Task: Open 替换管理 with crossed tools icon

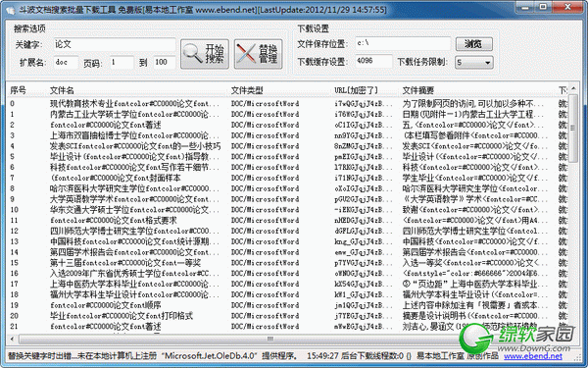Action: (x=259, y=54)
